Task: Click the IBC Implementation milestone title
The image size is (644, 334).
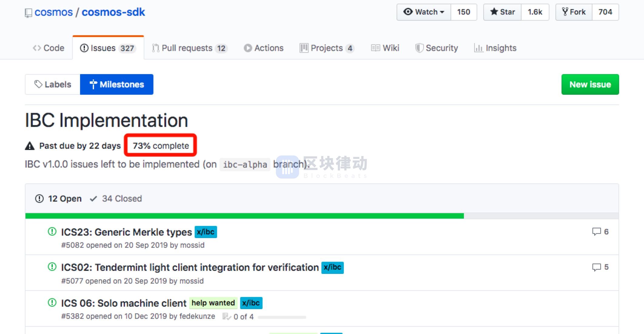Action: tap(106, 120)
